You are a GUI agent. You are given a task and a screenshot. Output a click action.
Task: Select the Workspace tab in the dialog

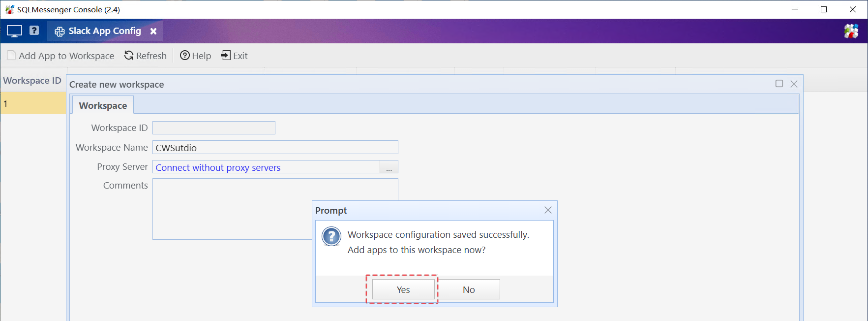coord(103,105)
